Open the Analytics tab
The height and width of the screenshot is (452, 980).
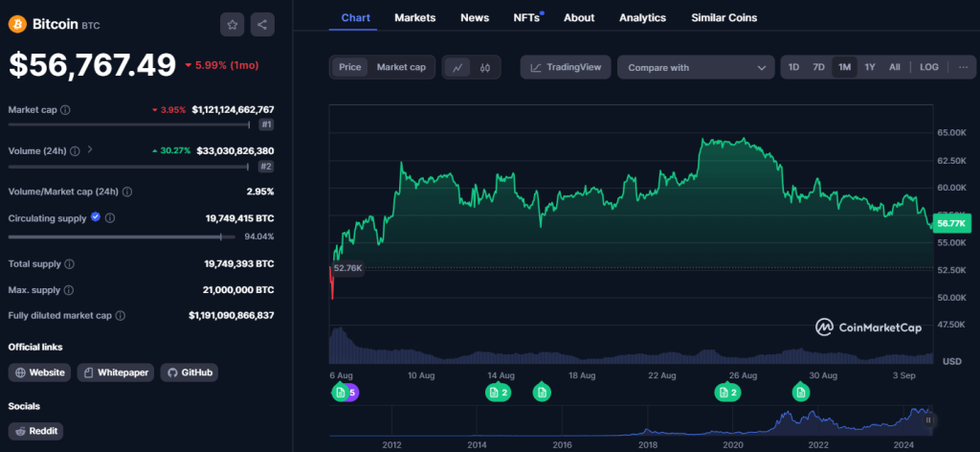642,18
